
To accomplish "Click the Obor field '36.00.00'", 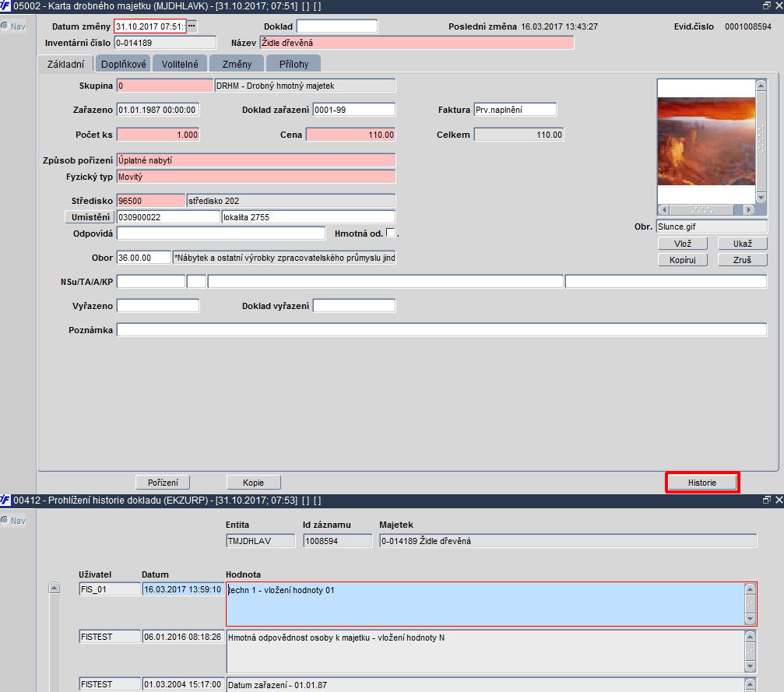I will pyautogui.click(x=144, y=258).
